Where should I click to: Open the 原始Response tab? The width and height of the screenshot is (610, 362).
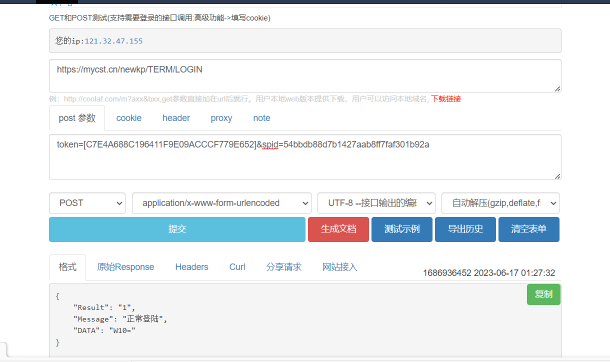click(126, 267)
